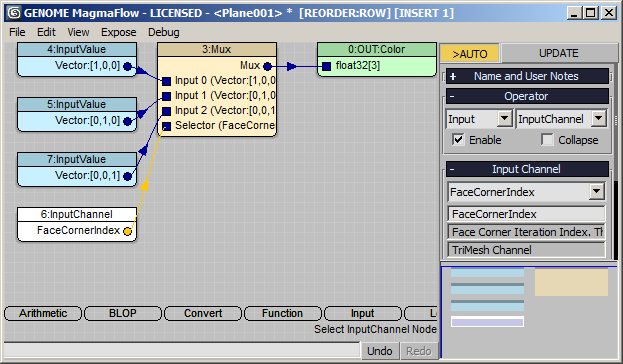The height and width of the screenshot is (364, 623).
Task: Open the Convert node category
Action: [203, 314]
